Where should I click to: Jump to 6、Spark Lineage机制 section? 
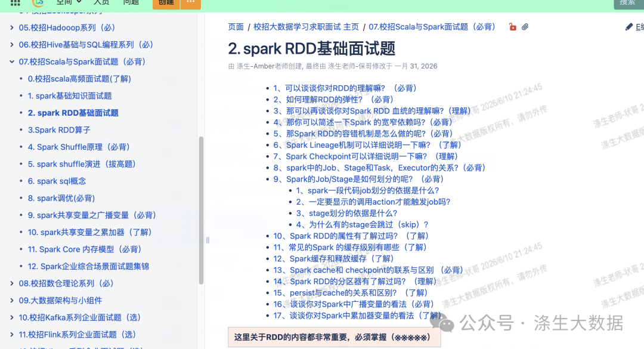(367, 145)
